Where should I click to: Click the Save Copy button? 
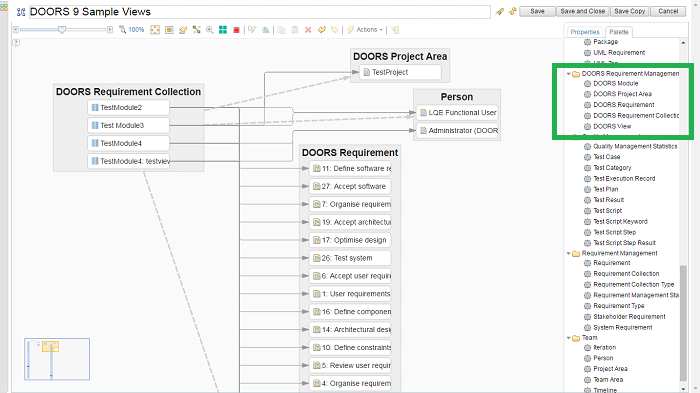[x=629, y=11]
